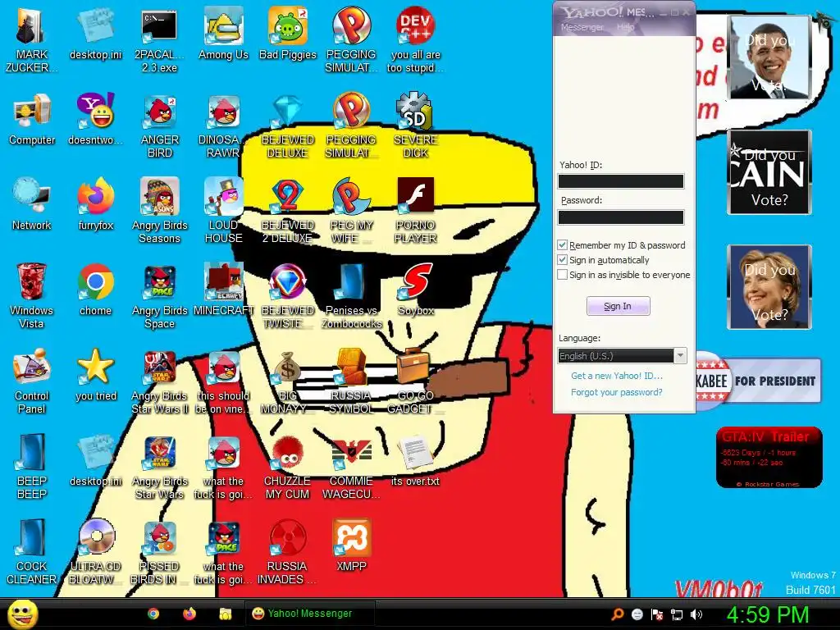Image resolution: width=840 pixels, height=630 pixels.
Task: Select the BIG MONAYY money bag icon
Action: coord(288,381)
